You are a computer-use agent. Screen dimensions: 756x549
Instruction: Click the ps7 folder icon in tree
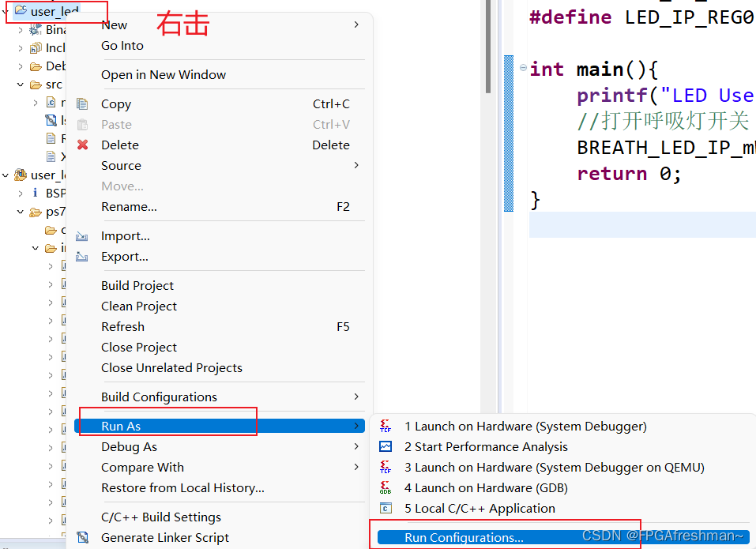[x=36, y=212]
